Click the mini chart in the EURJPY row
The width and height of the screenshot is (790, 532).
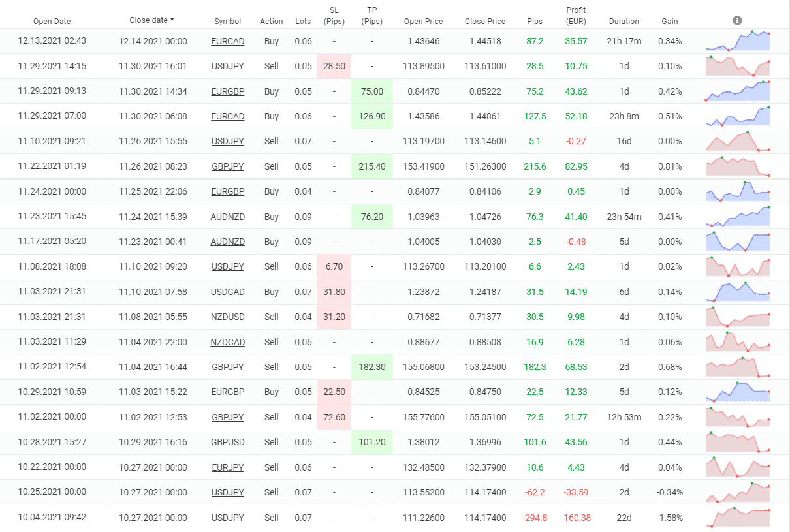(x=738, y=467)
